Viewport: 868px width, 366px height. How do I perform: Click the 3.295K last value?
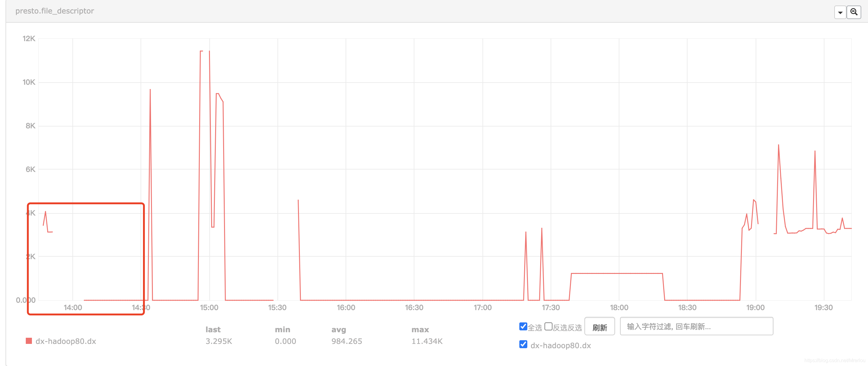[x=219, y=341]
